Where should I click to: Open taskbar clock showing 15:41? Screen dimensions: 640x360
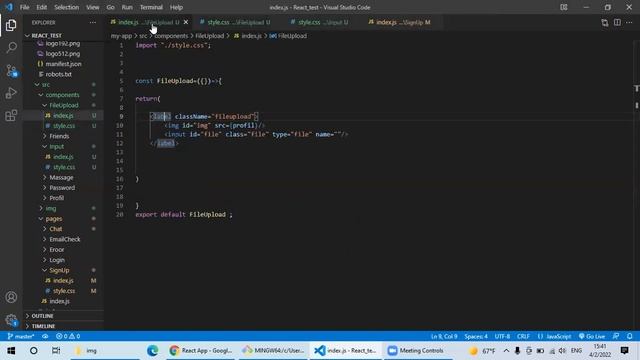point(600,351)
